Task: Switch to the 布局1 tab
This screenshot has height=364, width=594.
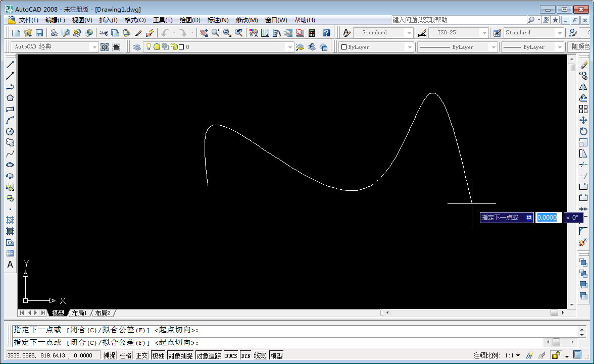Action: 79,313
